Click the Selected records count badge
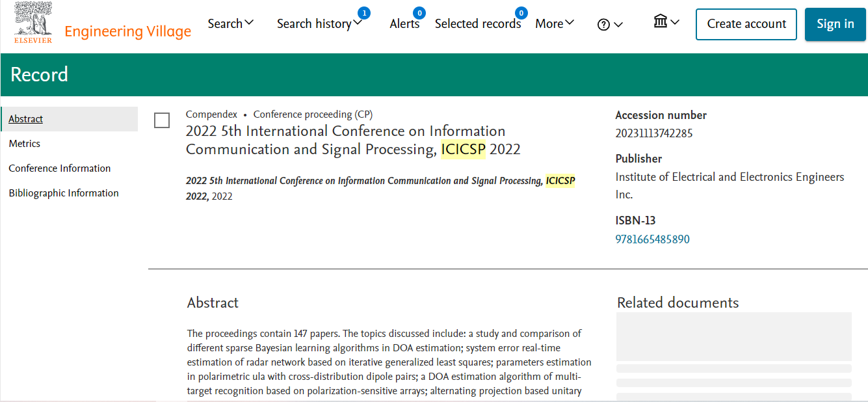Image resolution: width=868 pixels, height=402 pixels. tap(521, 12)
